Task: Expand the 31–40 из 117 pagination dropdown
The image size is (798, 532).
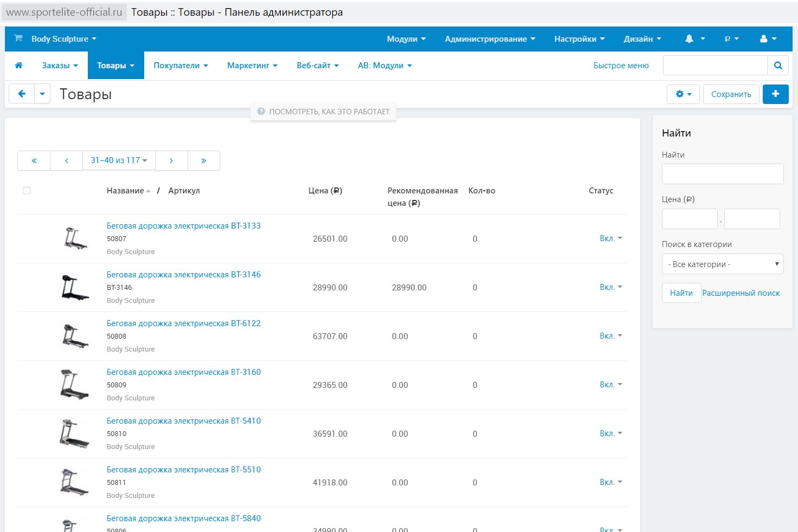Action: [119, 161]
